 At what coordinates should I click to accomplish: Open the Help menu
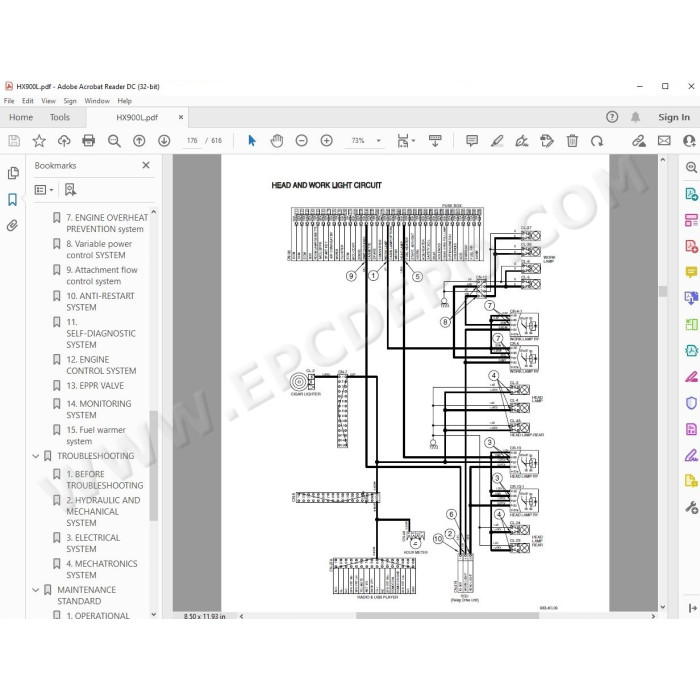pyautogui.click(x=125, y=101)
